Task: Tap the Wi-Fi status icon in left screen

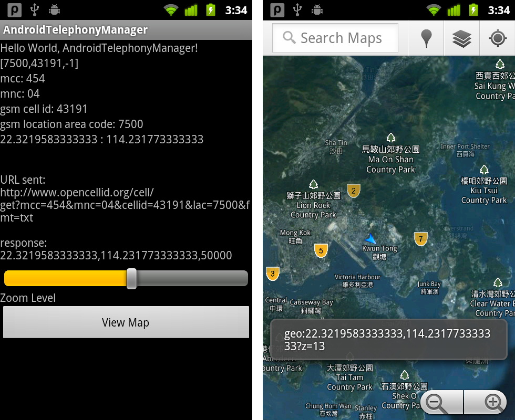Action: [x=171, y=10]
